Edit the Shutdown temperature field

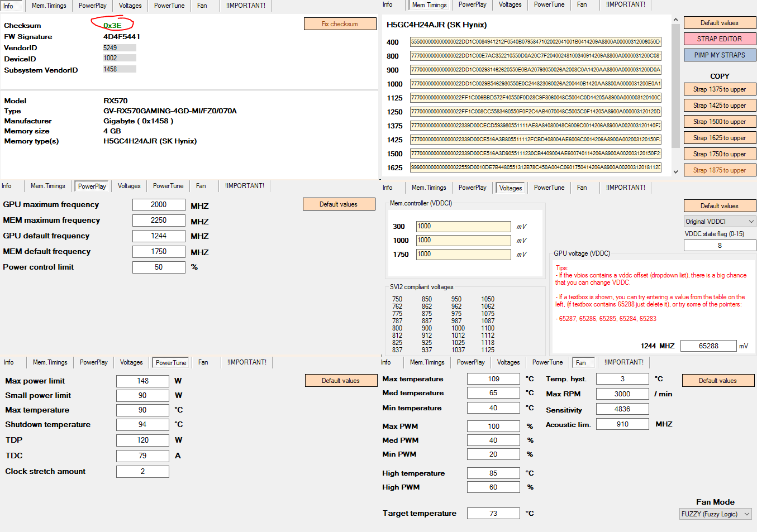pos(142,425)
